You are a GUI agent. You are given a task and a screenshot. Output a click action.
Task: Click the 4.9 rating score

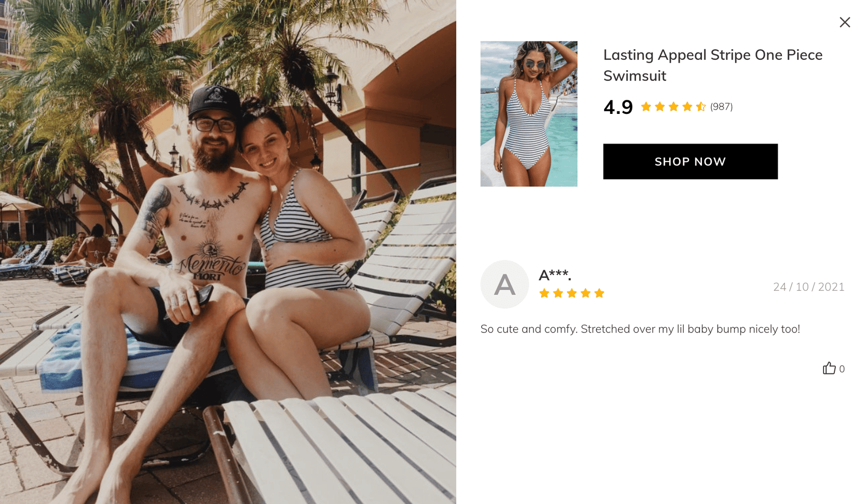(x=618, y=107)
